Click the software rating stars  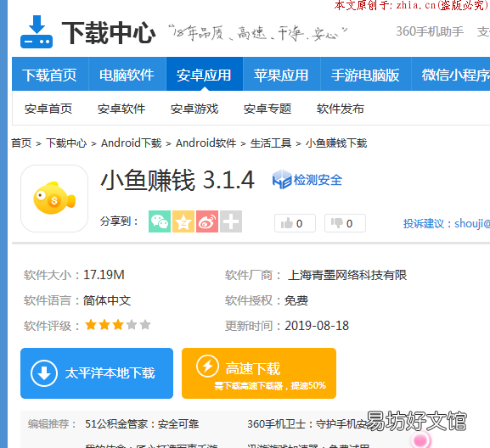pyautogui.click(x=118, y=325)
